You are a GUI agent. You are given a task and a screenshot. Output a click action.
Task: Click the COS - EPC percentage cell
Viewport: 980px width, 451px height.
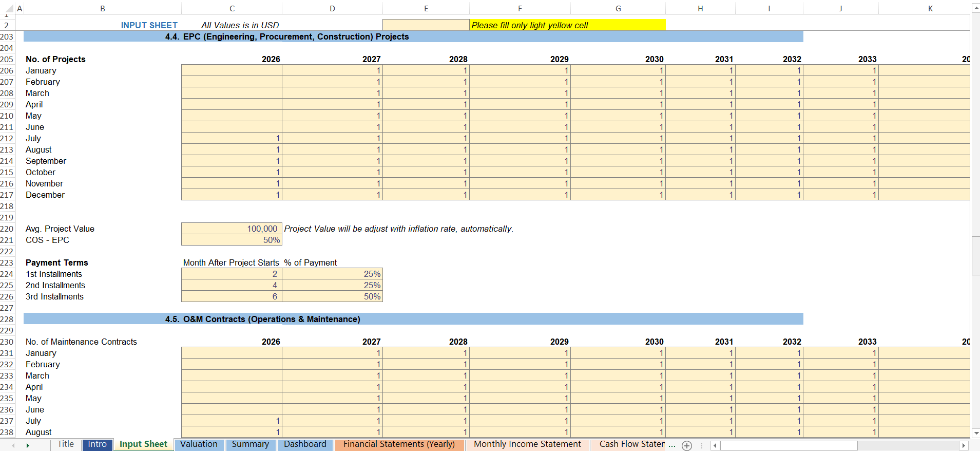tap(232, 240)
